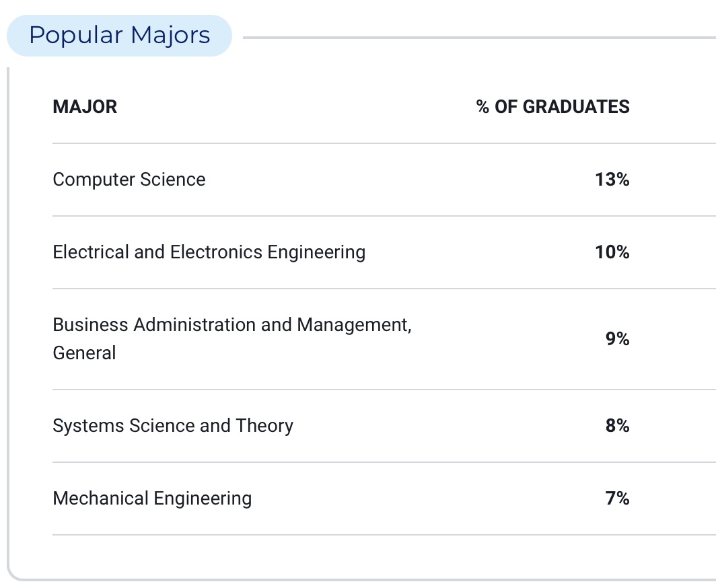Click the word Science in Computer Science

click(172, 180)
